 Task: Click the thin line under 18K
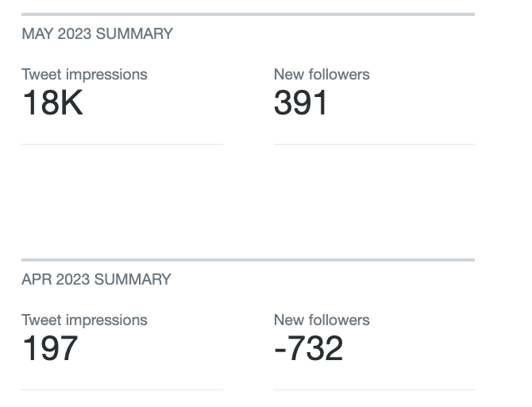click(x=122, y=144)
